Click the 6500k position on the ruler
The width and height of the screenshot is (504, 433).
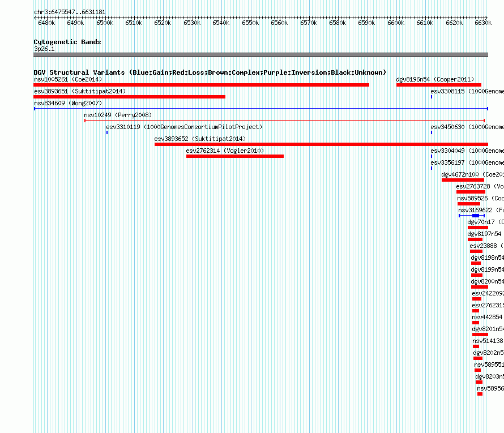(x=105, y=23)
